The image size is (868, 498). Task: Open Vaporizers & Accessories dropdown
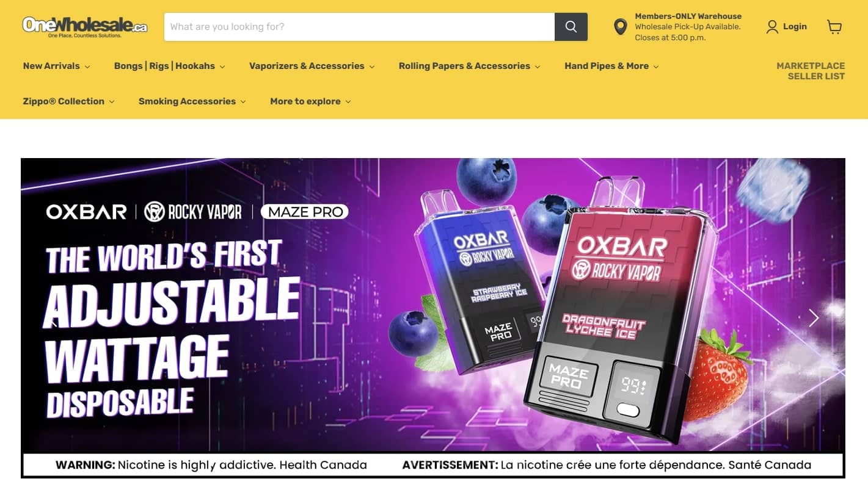tap(312, 66)
